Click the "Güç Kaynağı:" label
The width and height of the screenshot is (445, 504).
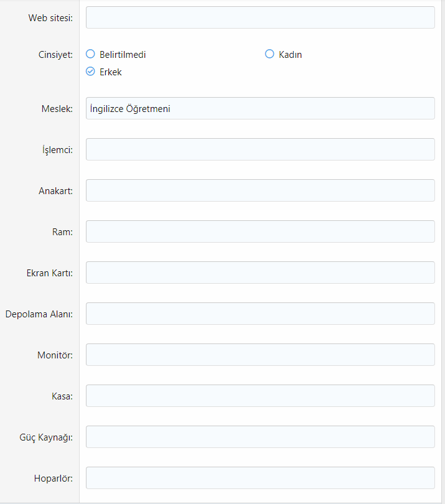46,437
